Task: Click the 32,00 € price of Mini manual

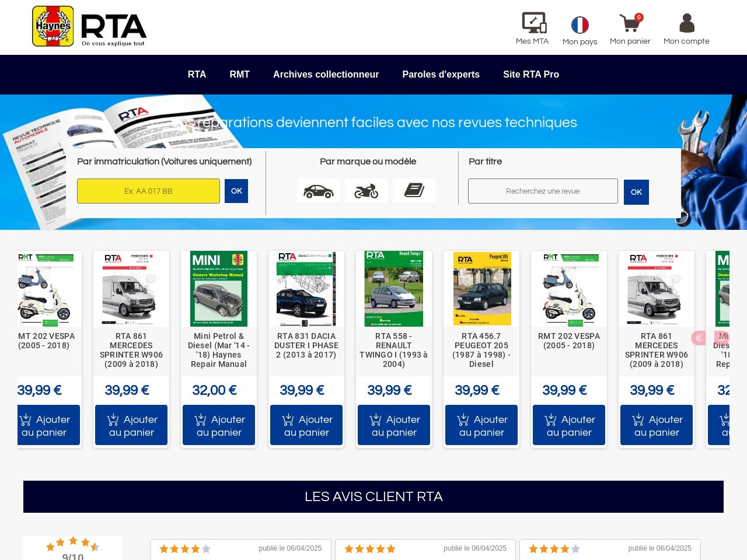Action: pos(215,390)
